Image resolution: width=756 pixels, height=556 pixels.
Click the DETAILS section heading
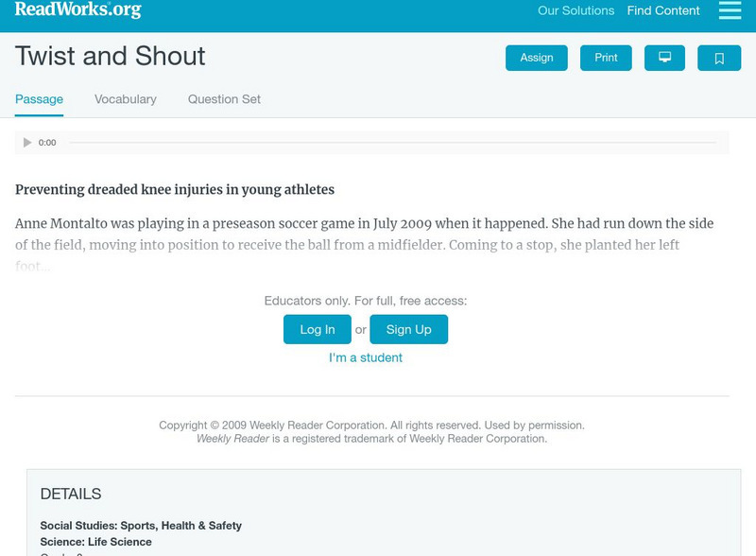pyautogui.click(x=70, y=492)
